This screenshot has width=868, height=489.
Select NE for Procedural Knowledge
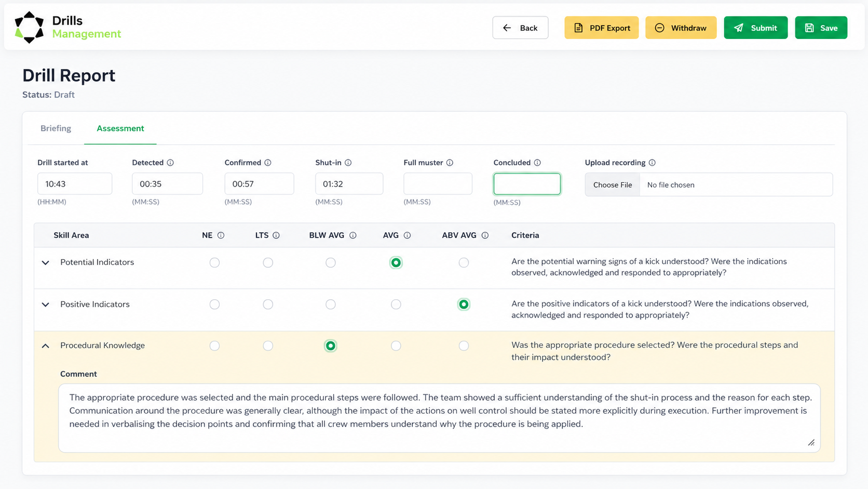pos(214,346)
